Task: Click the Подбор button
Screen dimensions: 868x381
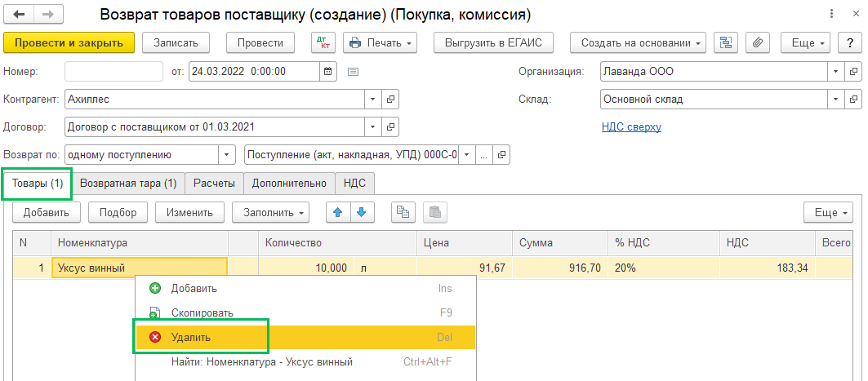Action: 118,212
